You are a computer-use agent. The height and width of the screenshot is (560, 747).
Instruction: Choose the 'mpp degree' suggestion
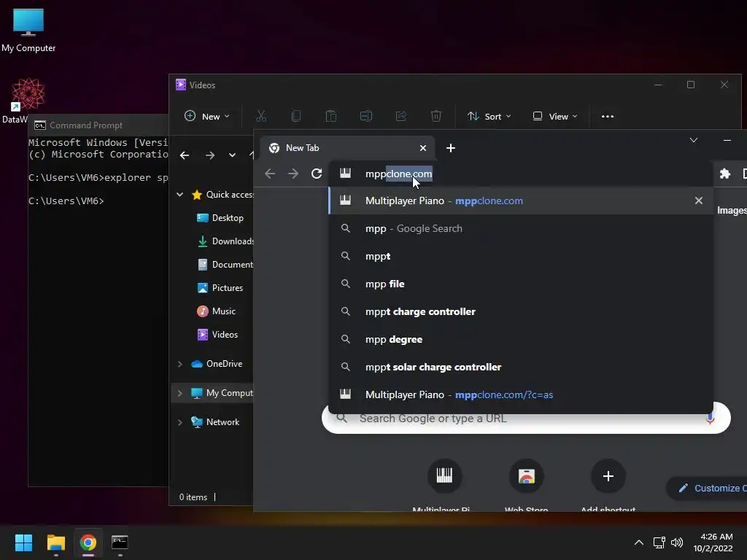pos(521,339)
